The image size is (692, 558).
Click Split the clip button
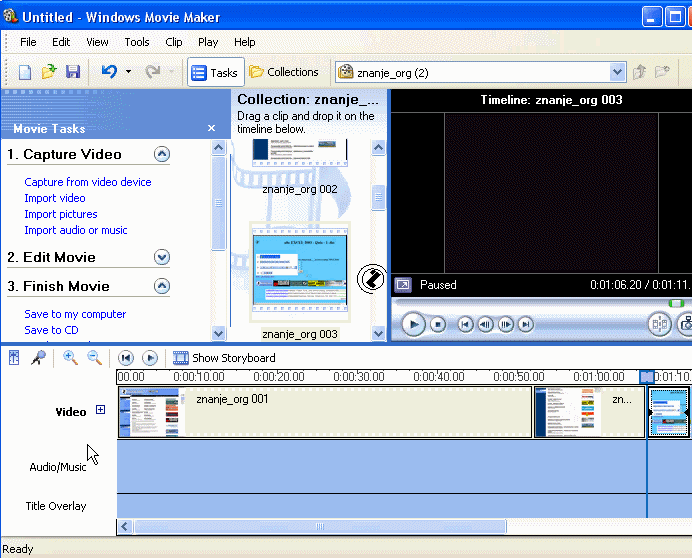pos(660,324)
